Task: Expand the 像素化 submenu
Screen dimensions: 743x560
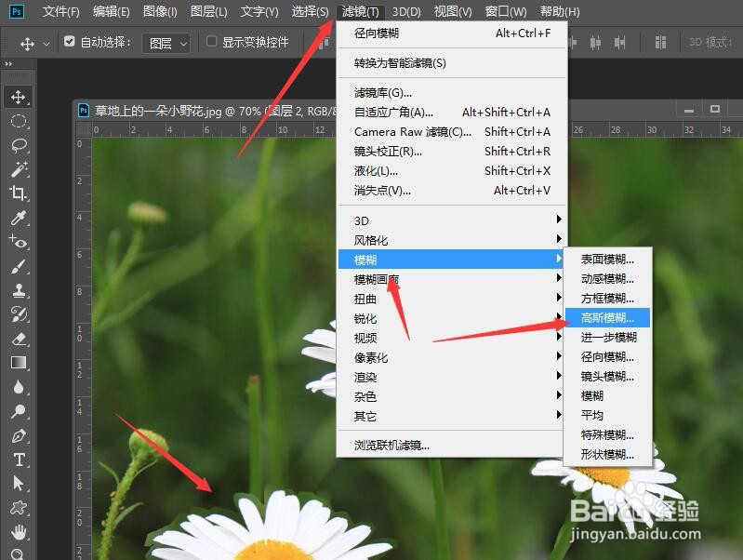Action: (452, 357)
